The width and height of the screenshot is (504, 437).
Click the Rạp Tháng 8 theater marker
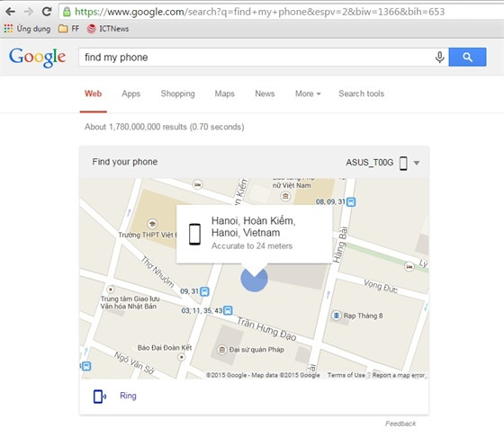[x=336, y=316]
